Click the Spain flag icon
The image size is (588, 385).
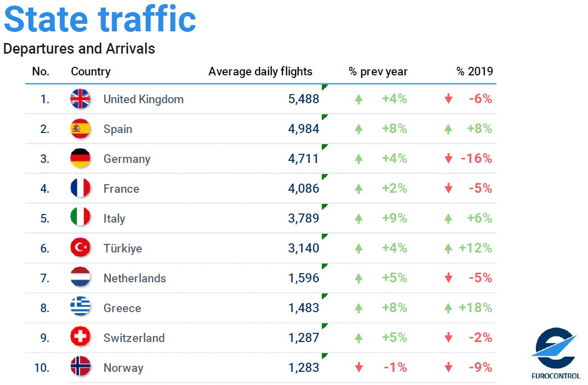point(80,129)
